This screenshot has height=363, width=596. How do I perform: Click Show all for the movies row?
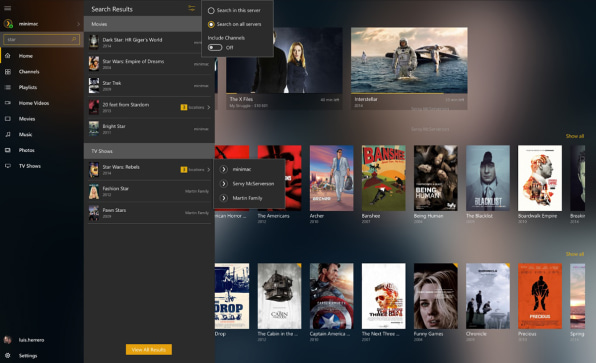pyautogui.click(x=575, y=254)
